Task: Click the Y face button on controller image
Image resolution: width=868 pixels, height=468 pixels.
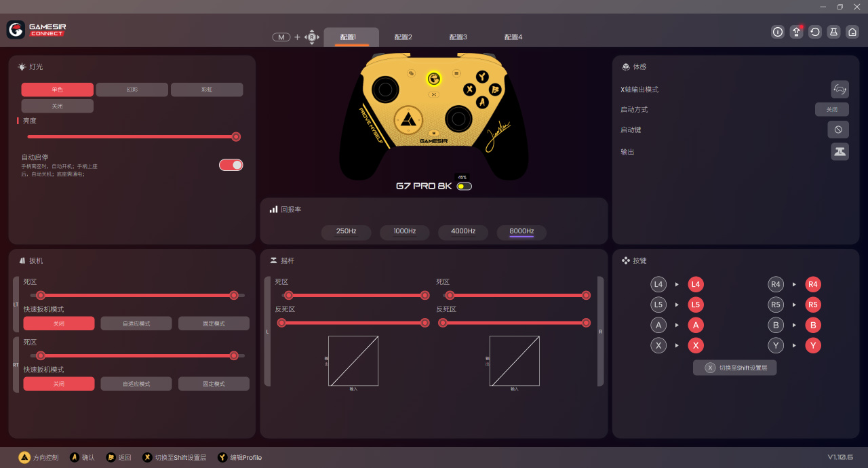Action: pos(481,77)
